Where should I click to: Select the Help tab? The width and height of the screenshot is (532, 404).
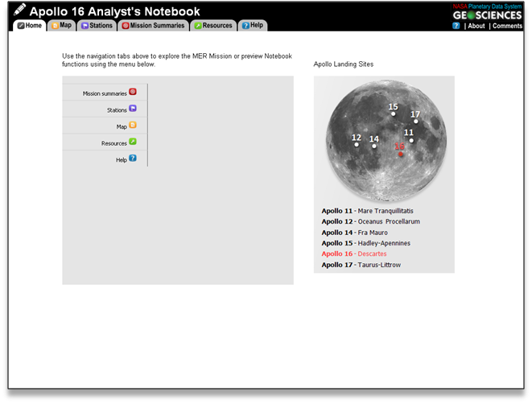(253, 26)
